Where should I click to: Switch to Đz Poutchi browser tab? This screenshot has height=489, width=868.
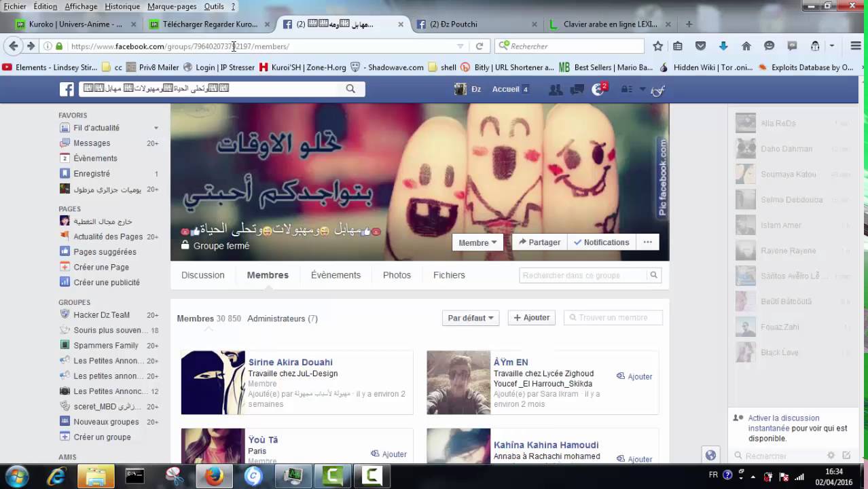[x=475, y=24]
